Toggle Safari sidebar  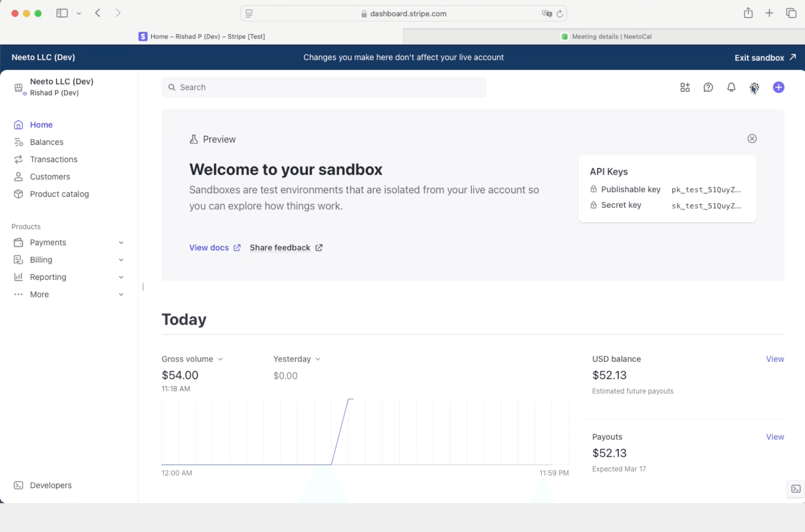pos(62,13)
